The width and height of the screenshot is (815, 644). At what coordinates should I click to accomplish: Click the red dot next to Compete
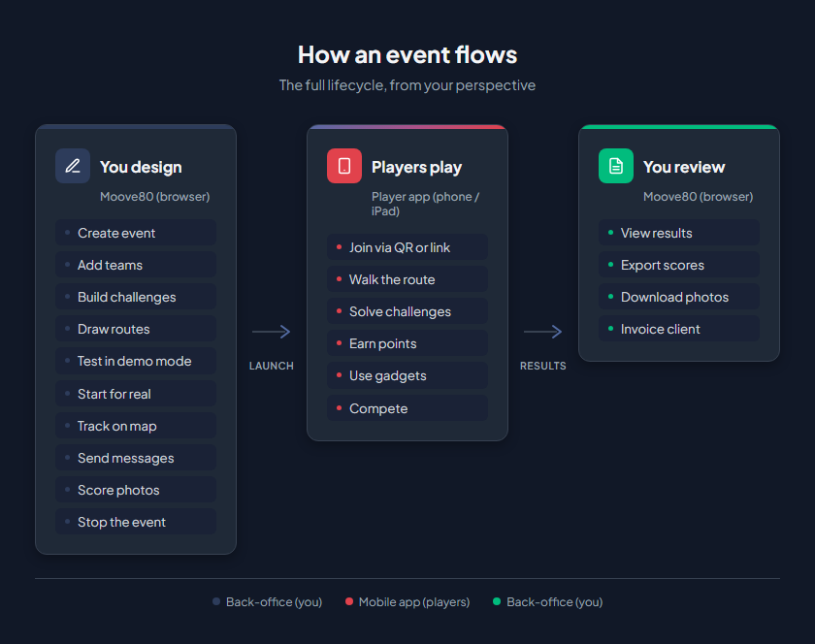[x=339, y=408]
